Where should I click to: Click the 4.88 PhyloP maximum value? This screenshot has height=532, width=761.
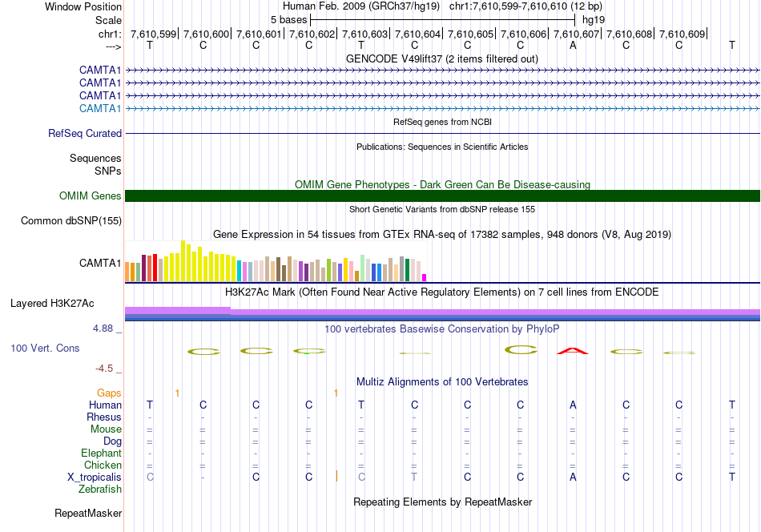point(103,328)
